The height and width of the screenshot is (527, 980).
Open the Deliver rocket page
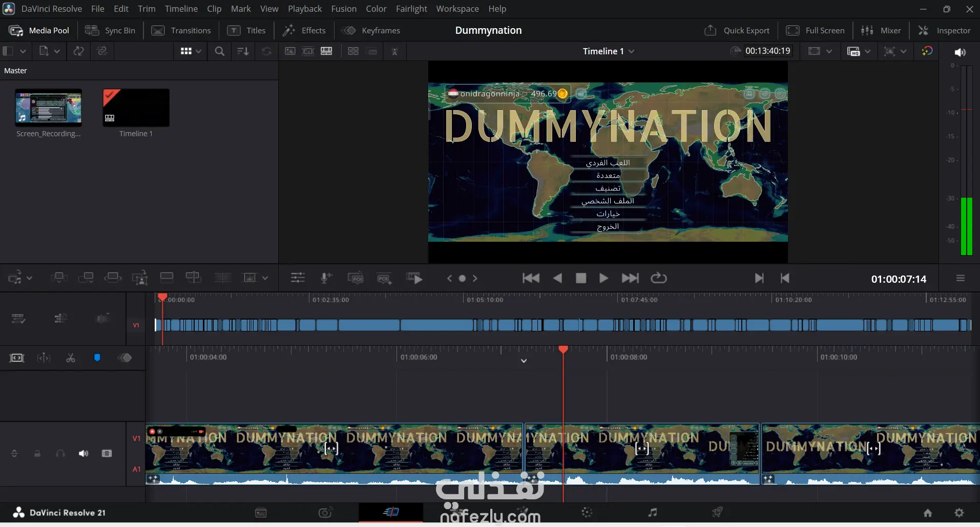tap(717, 513)
